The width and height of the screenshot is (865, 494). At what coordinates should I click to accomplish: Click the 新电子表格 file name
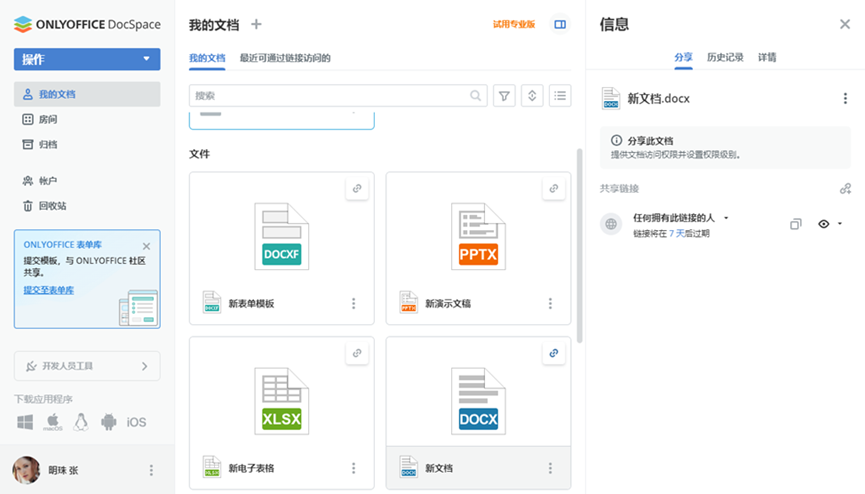pyautogui.click(x=252, y=468)
